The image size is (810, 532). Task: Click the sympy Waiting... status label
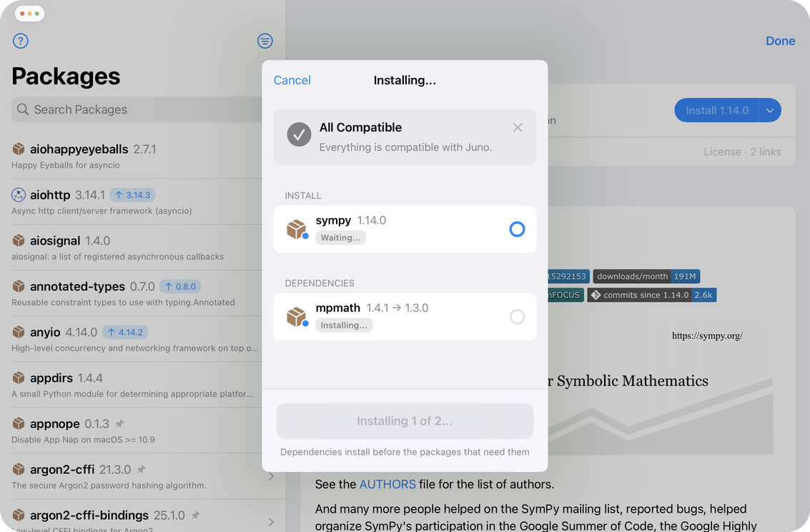click(340, 237)
